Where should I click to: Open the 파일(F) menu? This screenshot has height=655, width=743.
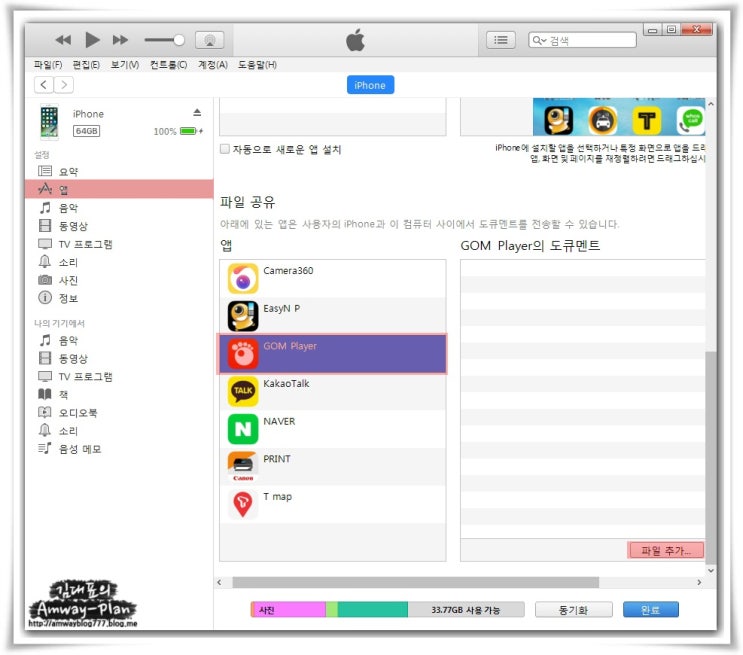[48, 65]
